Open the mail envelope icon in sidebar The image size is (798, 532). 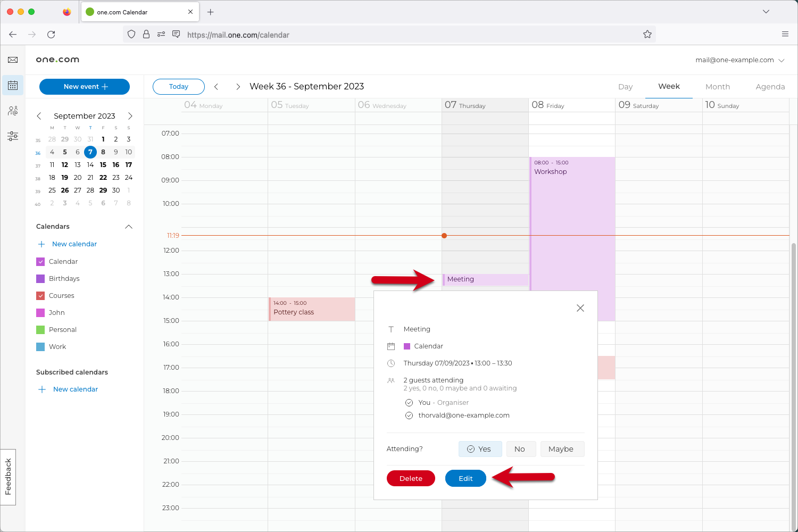pos(13,60)
